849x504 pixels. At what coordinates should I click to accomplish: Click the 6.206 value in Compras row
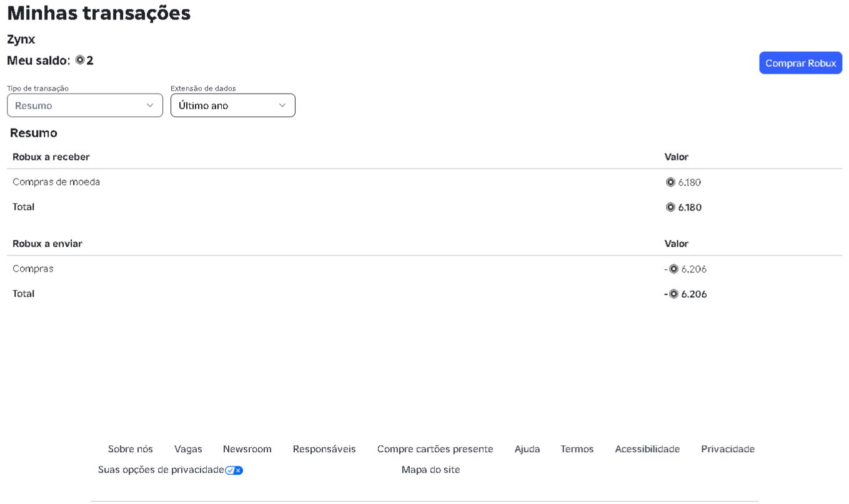[x=693, y=269]
